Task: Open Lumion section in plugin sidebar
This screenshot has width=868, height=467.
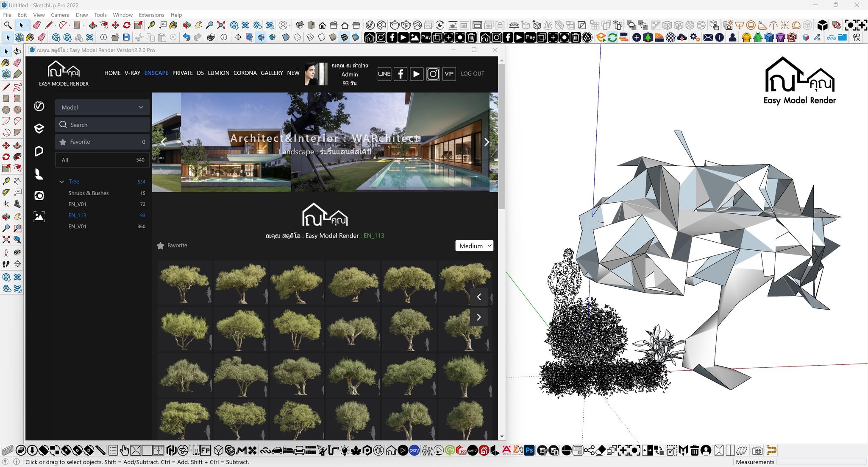Action: 39,173
